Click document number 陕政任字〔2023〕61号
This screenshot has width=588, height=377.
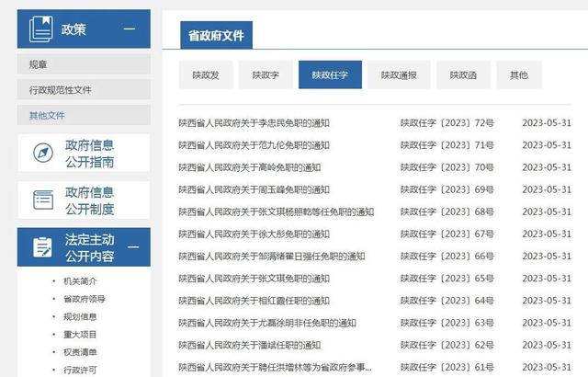tap(447, 367)
